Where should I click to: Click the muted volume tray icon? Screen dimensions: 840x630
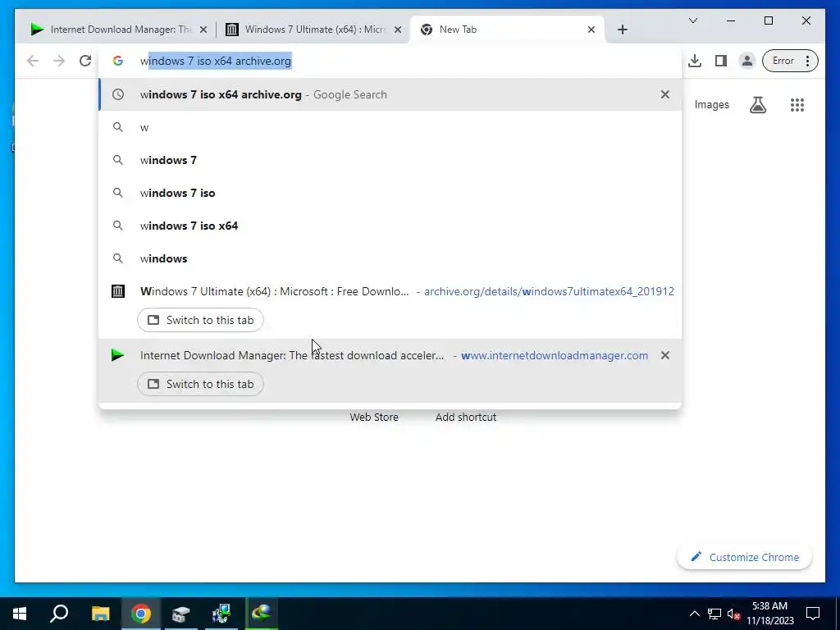[734, 614]
